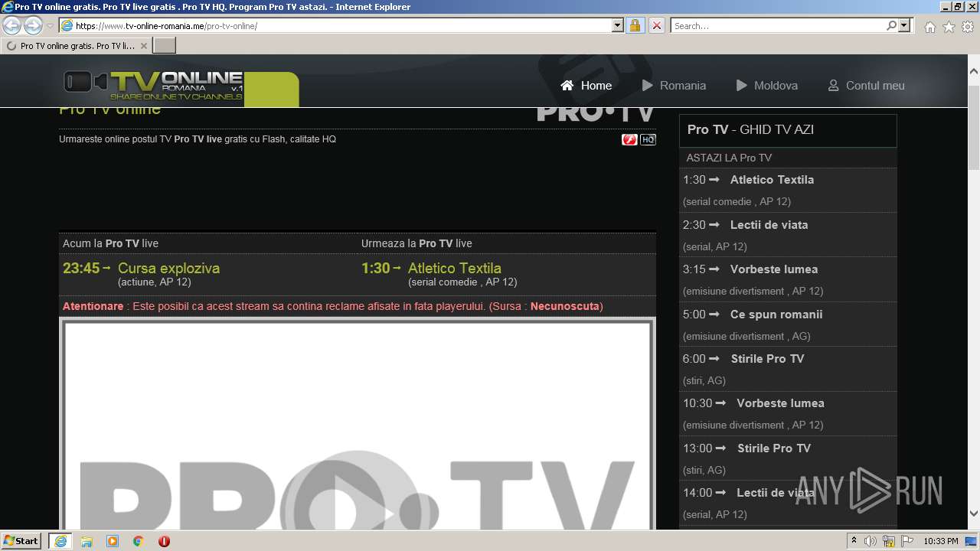Click the page scrollbar up arrow
The image size is (980, 551).
(x=973, y=71)
